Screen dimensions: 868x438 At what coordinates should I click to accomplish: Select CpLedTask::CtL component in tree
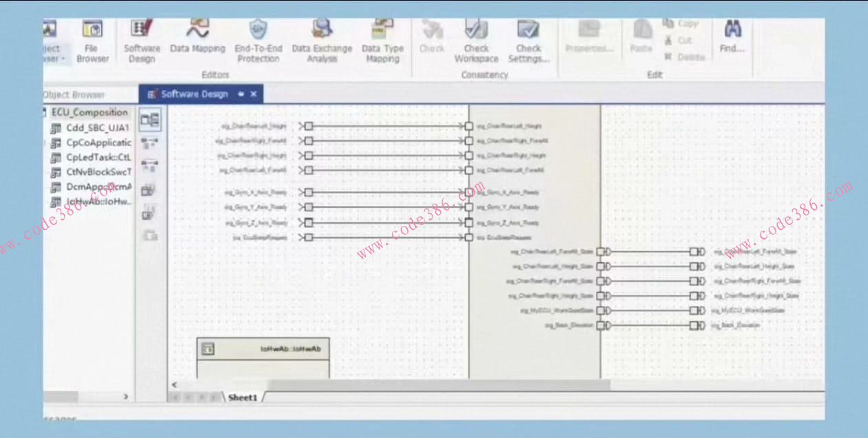tap(90, 157)
